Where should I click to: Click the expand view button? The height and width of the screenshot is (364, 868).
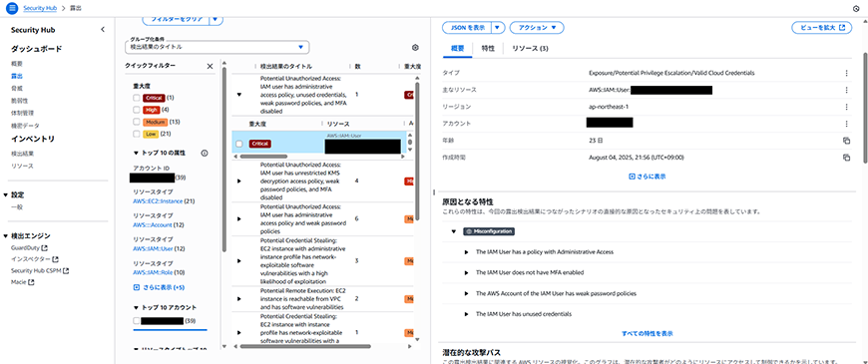click(821, 27)
